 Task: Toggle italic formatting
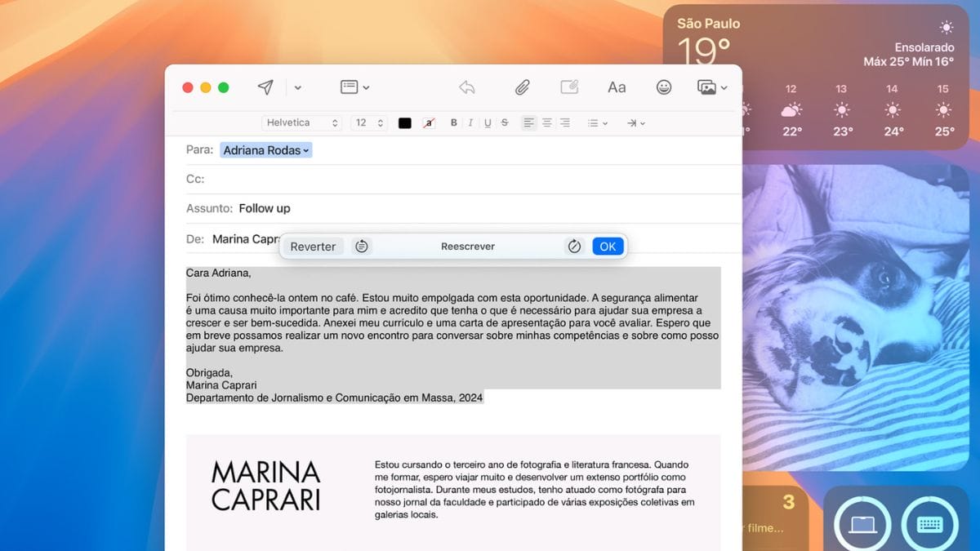[x=471, y=123]
